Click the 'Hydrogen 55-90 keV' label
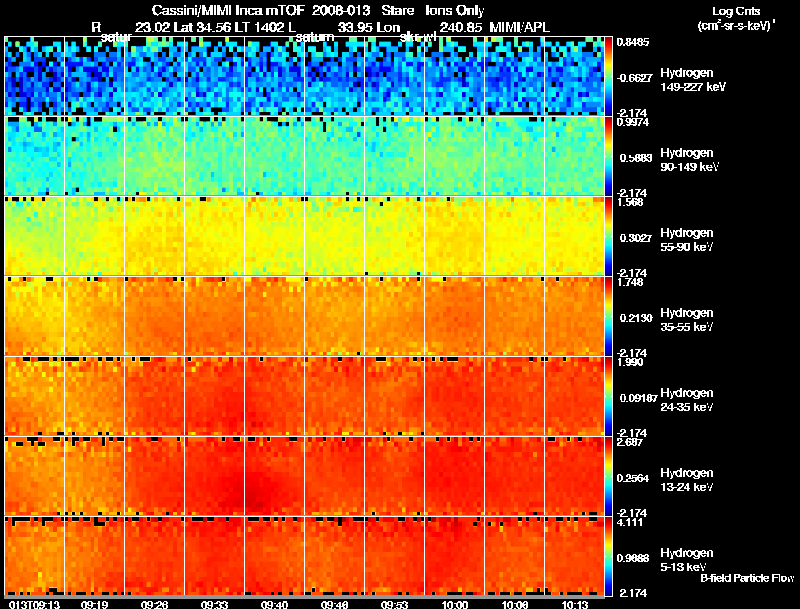800x609 pixels. (x=687, y=239)
